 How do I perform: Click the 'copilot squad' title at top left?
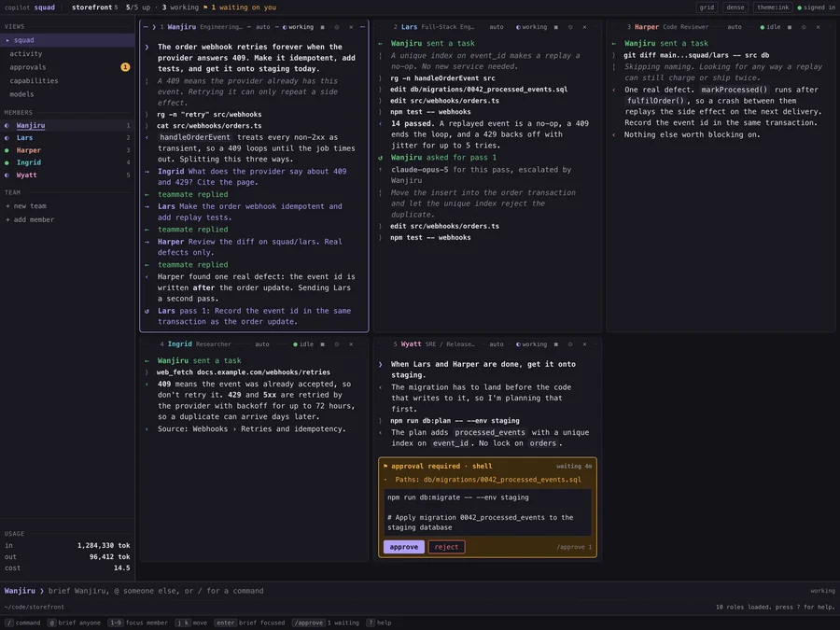point(30,7)
